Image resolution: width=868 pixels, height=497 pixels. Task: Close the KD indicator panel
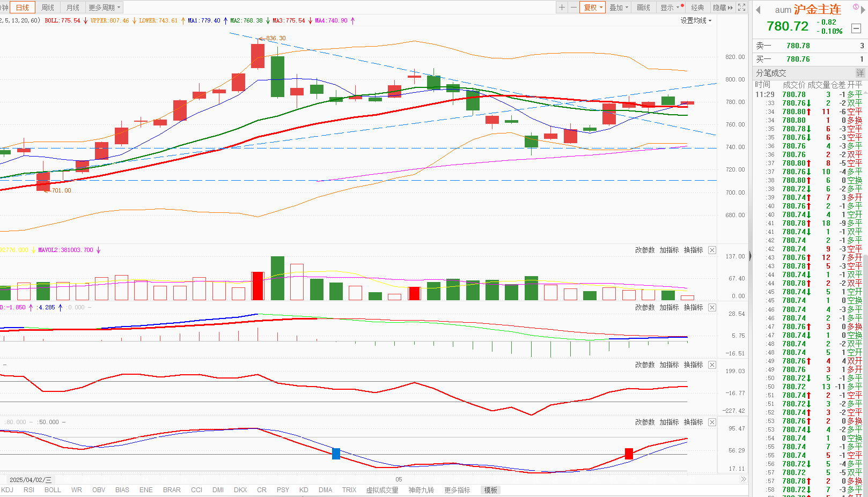712,422
